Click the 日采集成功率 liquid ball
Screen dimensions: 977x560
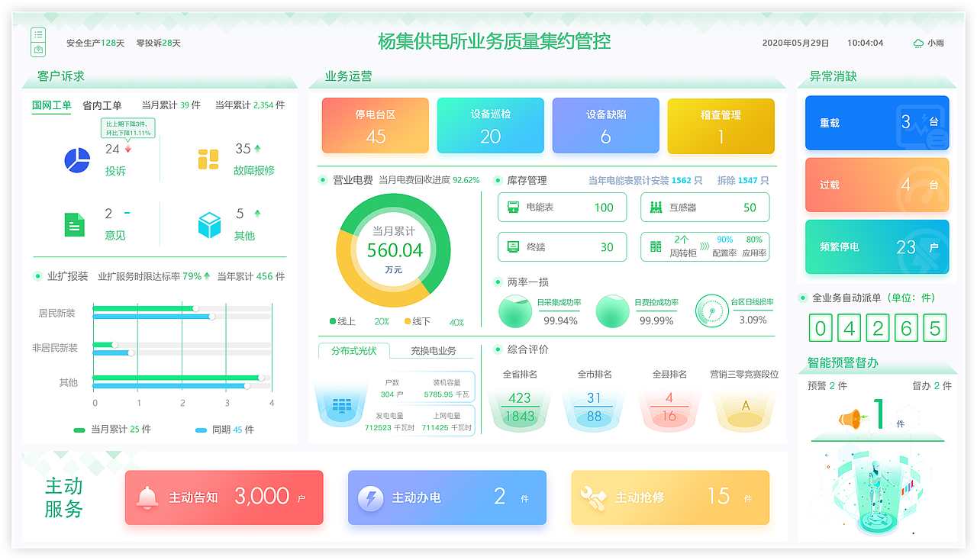pyautogui.click(x=515, y=311)
